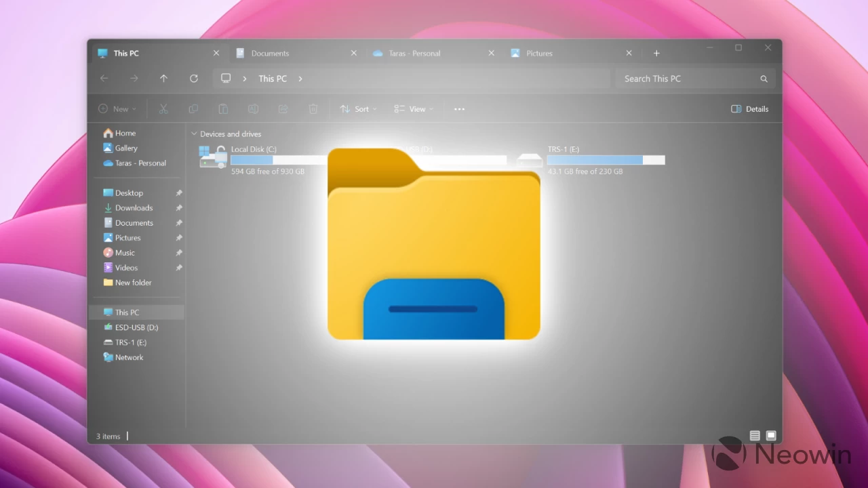
Task: Select the Delete icon on the toolbar
Action: (x=313, y=108)
